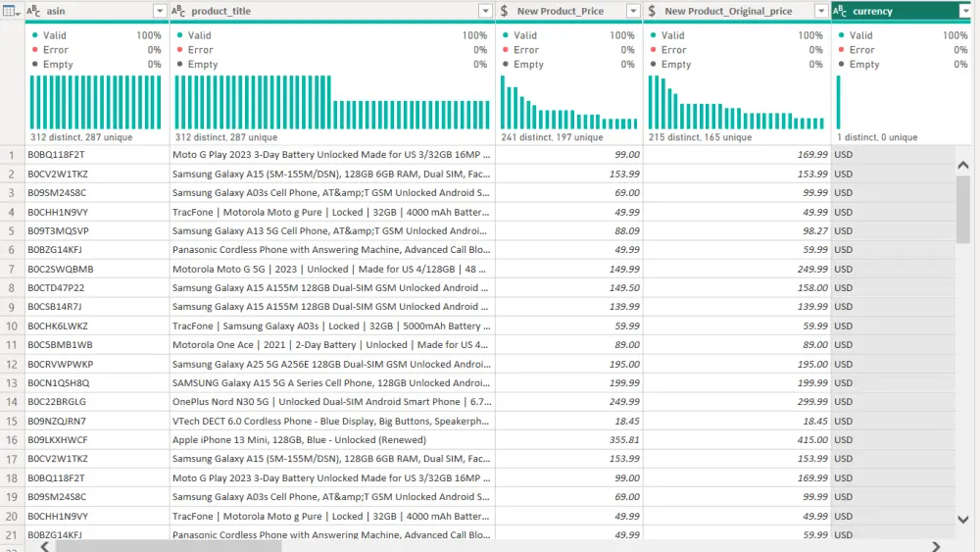Click asin cell B0CRVWPWKP
Screen dimensions: 980x552
pyautogui.click(x=97, y=364)
